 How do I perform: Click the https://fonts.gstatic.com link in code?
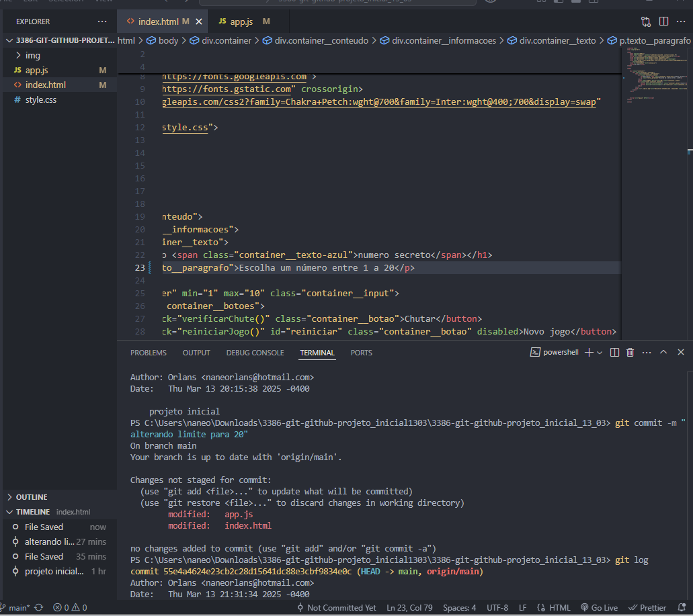tap(227, 89)
